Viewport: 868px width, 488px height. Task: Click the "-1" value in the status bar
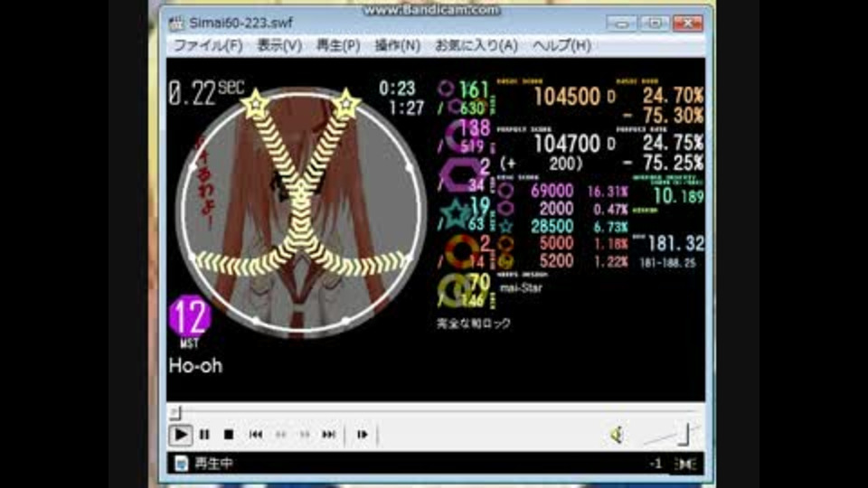tap(656, 464)
